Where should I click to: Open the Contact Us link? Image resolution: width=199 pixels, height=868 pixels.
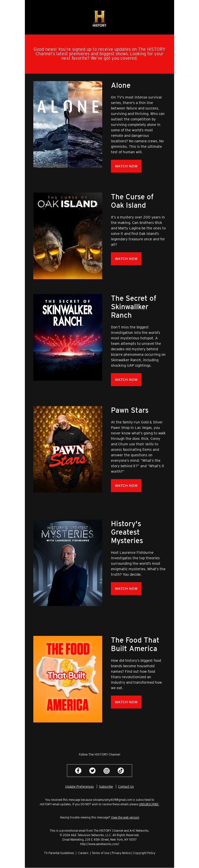click(126, 786)
